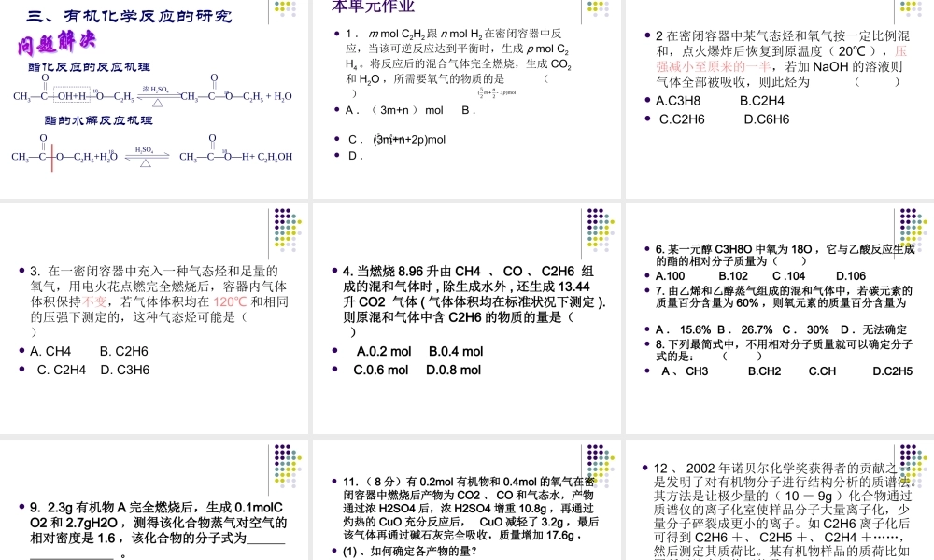Select answer D.0.8 mol
934x560 pixels.
[453, 371]
